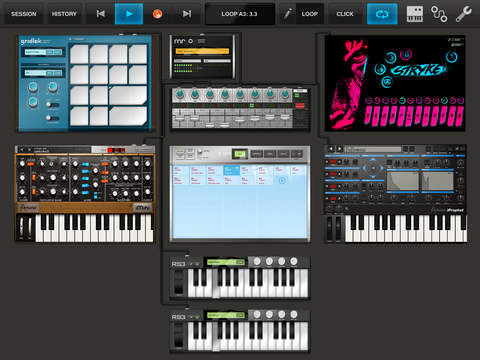Viewport: 480px width, 360px height.
Task: Start recording with the orange record button
Action: click(157, 14)
